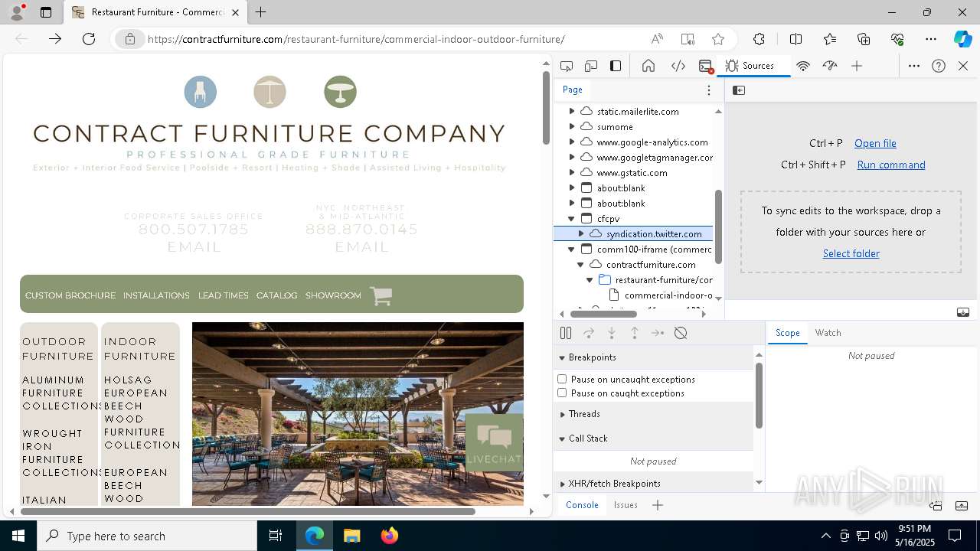Image resolution: width=980 pixels, height=551 pixels.
Task: Expand XHR/fetch Breakpoints section
Action: tap(562, 484)
